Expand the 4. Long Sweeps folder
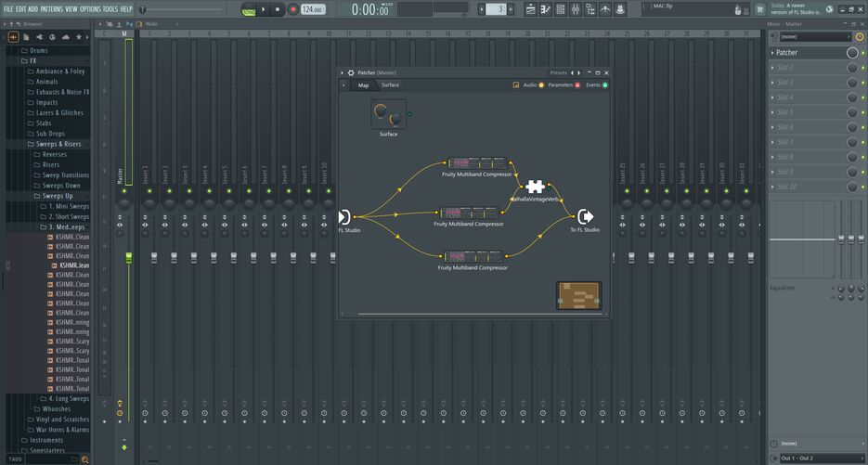This screenshot has width=868, height=465. coord(65,398)
